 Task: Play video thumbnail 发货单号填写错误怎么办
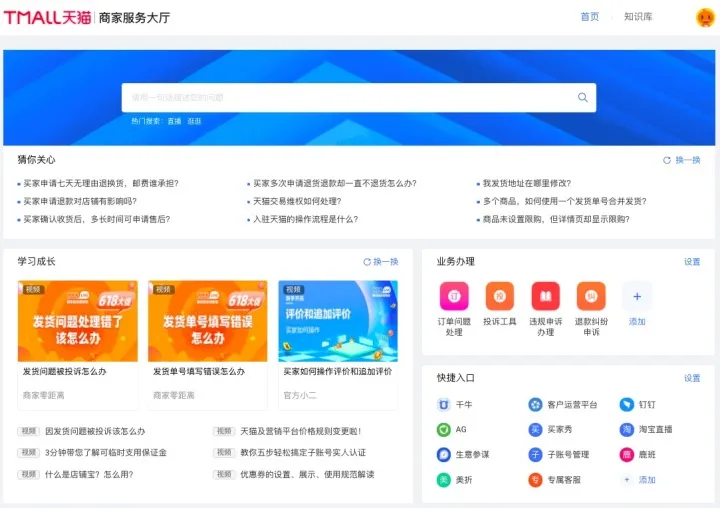(208, 321)
